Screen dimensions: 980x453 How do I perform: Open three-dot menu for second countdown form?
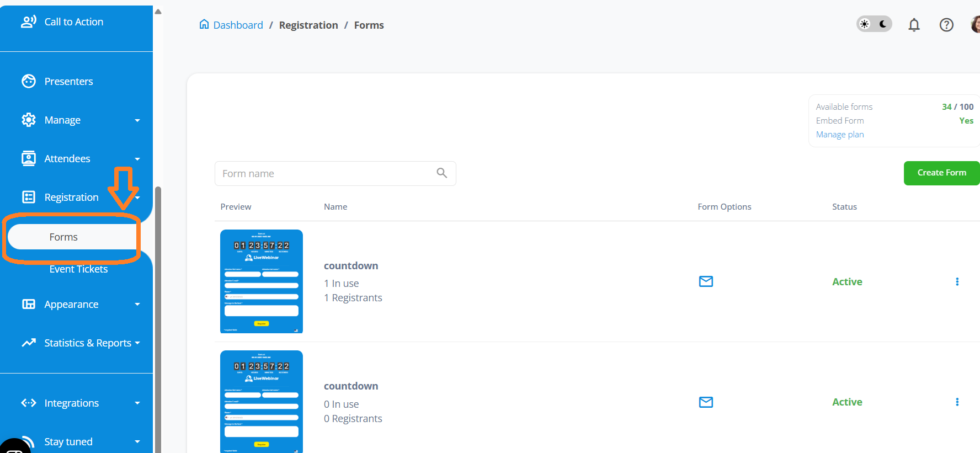pyautogui.click(x=957, y=402)
